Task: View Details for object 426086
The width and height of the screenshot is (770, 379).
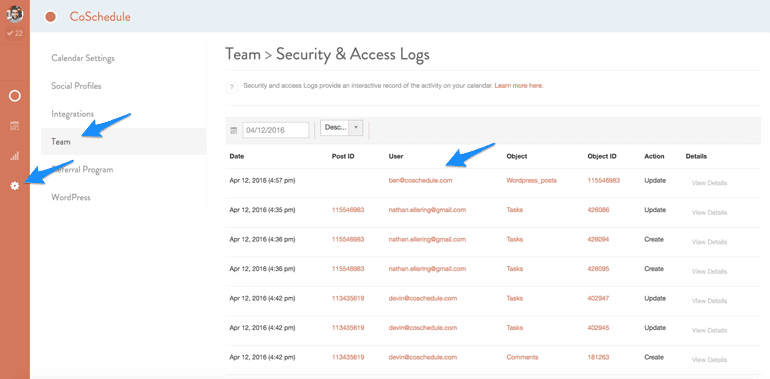Action: [709, 213]
